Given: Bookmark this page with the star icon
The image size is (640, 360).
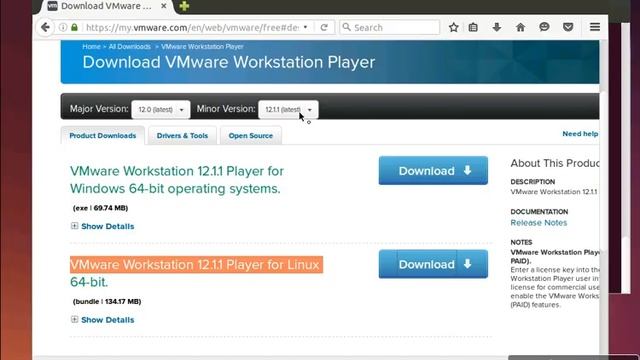Looking at the screenshot, I should [453, 27].
